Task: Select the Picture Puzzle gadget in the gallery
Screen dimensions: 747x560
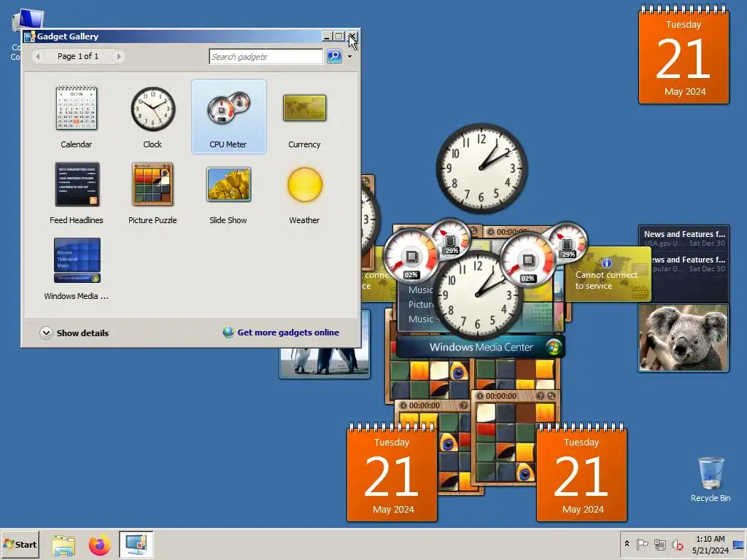Action: (152, 192)
